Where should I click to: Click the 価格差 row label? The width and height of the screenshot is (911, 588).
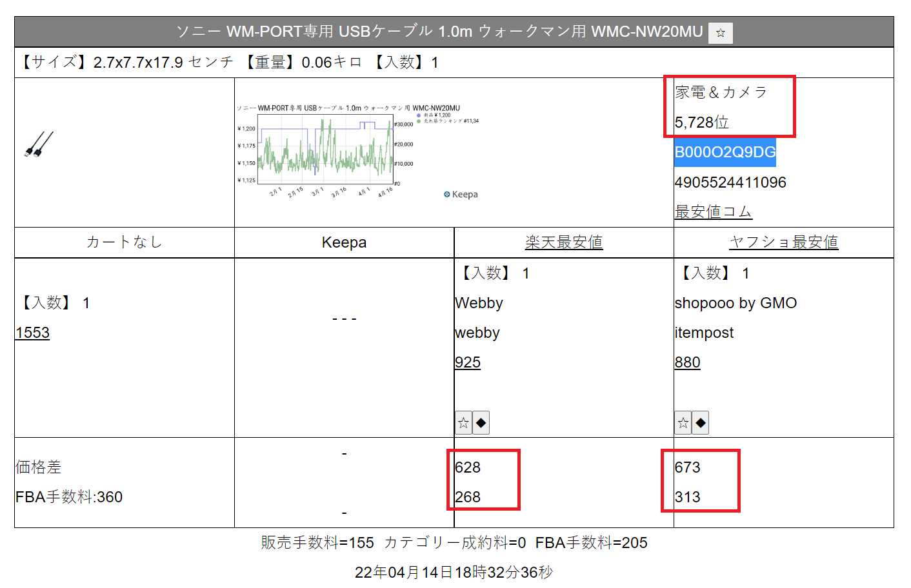39,467
